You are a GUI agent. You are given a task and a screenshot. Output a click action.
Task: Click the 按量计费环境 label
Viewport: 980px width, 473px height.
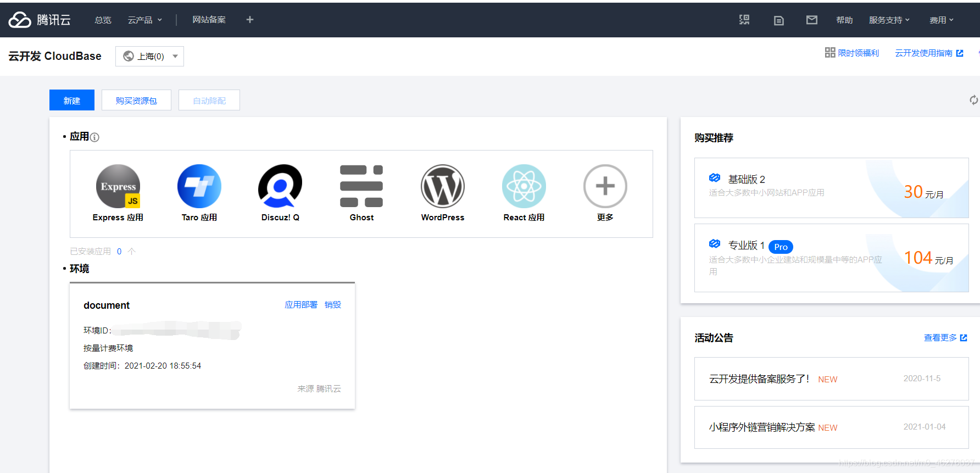pos(108,348)
